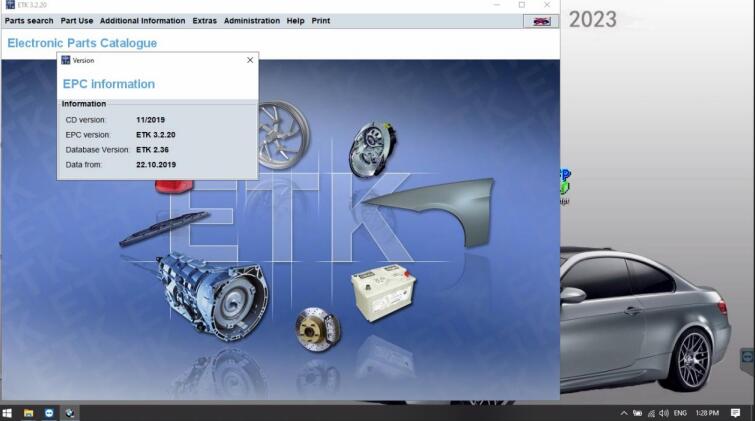The image size is (755, 421).
Task: Click the BMW ETK taskbar icon
Action: [x=70, y=413]
